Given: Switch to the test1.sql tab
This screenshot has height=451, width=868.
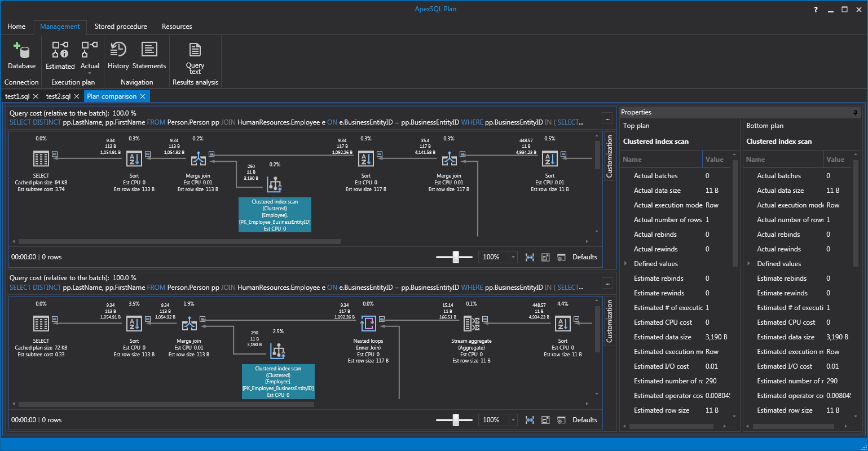Looking at the screenshot, I should pyautogui.click(x=17, y=96).
